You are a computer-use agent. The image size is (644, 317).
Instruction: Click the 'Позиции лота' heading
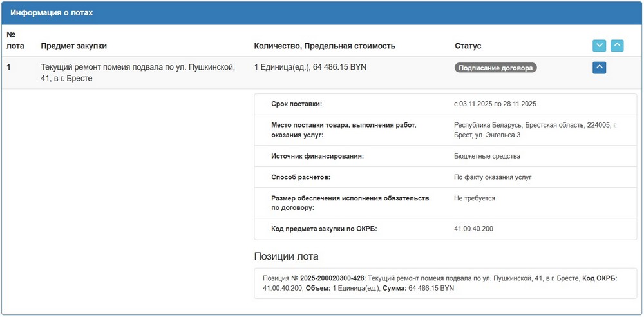(x=286, y=256)
